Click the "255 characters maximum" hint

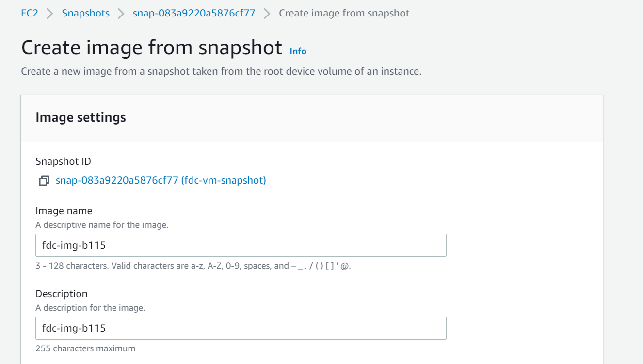(85, 348)
